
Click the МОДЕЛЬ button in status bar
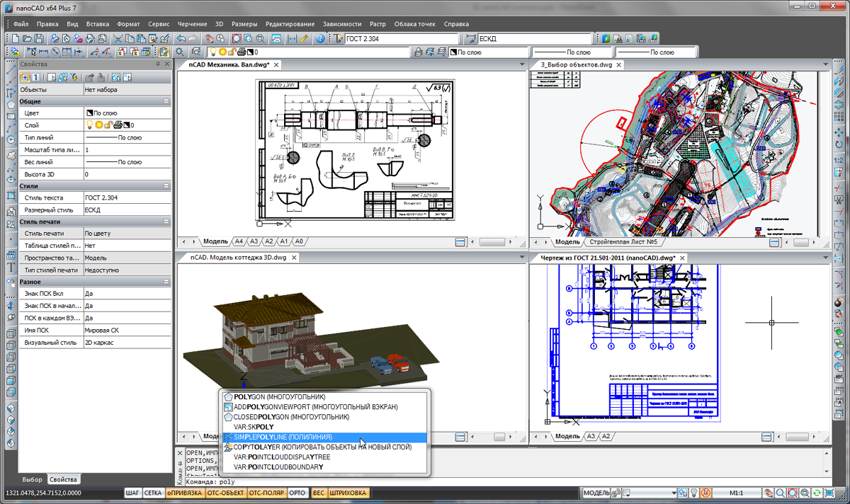tap(596, 493)
